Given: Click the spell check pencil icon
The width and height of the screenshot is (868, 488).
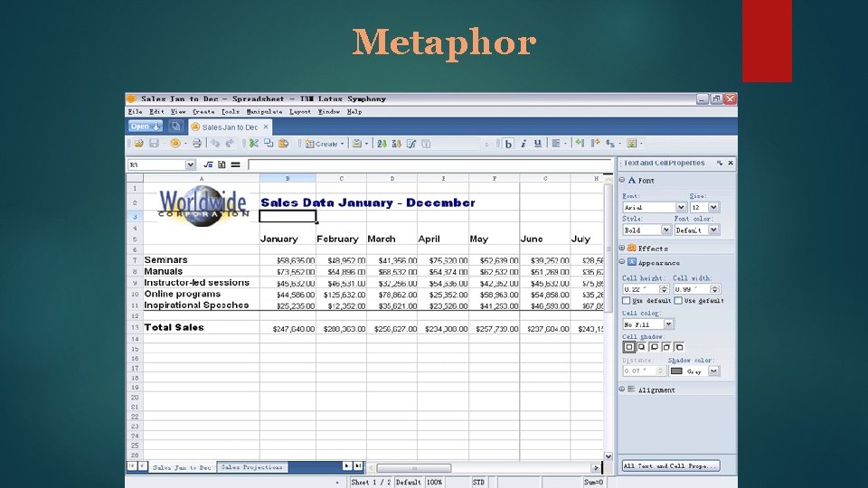Looking at the screenshot, I should coord(411,144).
